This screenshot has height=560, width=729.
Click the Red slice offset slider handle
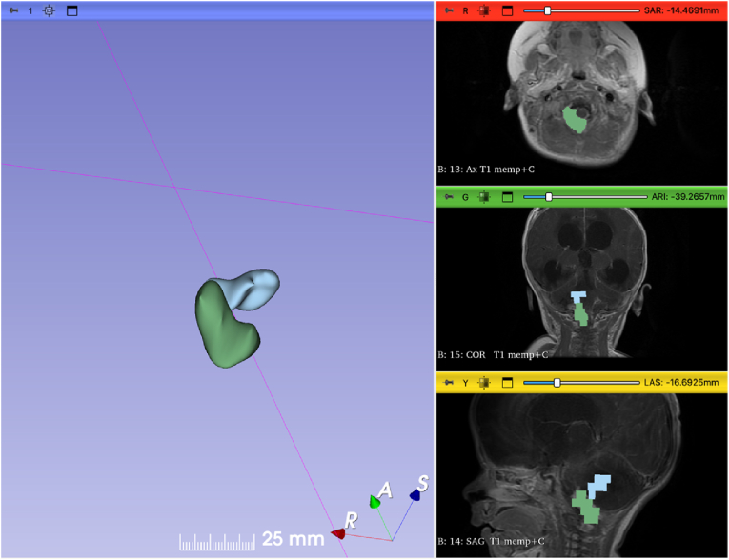coord(547,10)
